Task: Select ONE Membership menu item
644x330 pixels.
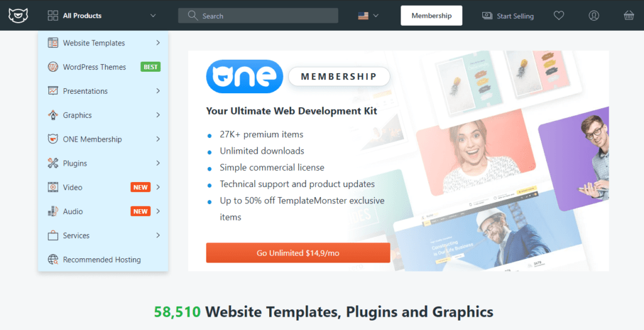Action: click(103, 139)
